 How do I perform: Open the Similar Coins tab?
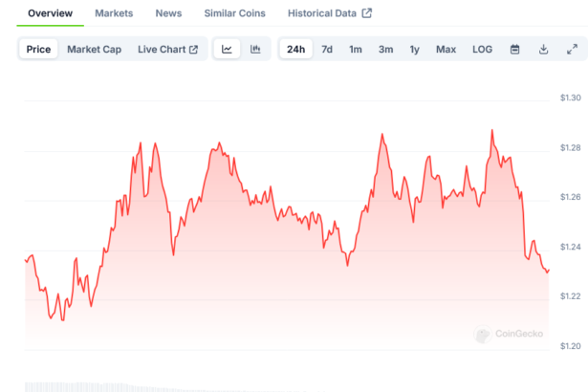235,13
